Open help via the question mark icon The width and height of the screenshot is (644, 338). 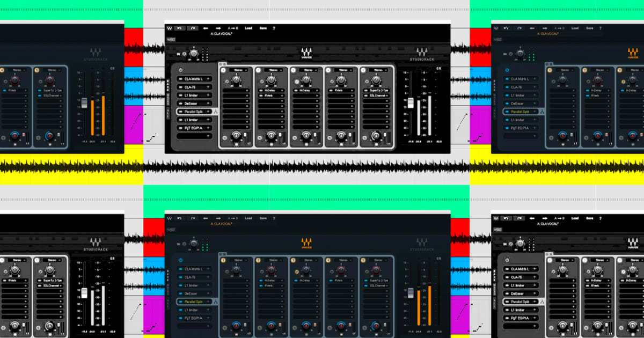point(273,27)
